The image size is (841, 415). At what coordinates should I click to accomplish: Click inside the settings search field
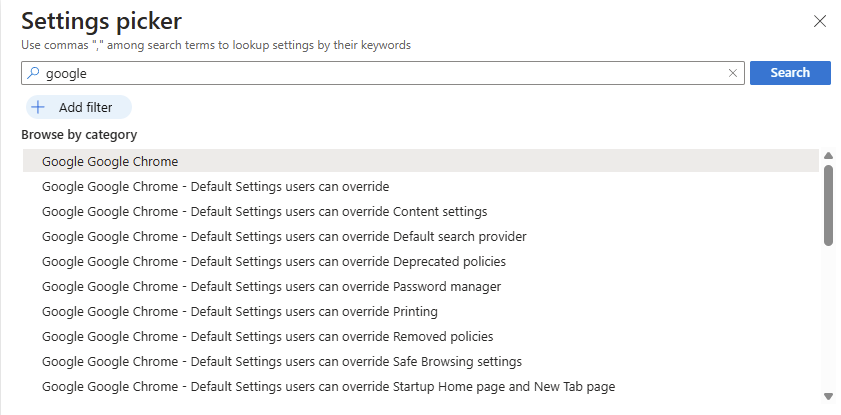383,73
